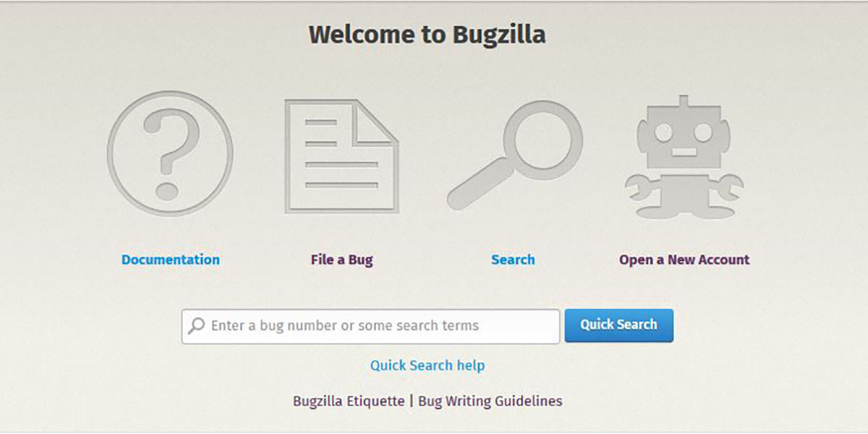868x434 pixels.
Task: Click the document page File a Bug icon
Action: pyautogui.click(x=341, y=156)
